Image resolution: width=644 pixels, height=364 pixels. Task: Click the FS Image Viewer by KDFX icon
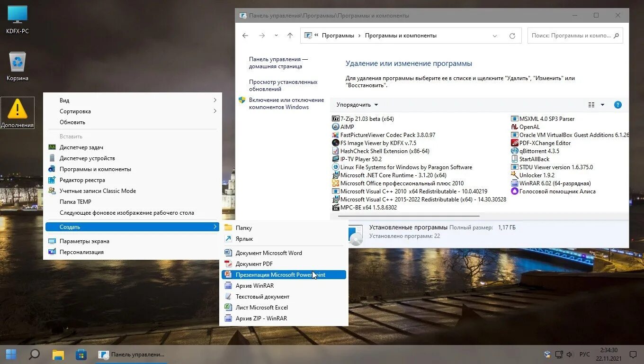[336, 143]
